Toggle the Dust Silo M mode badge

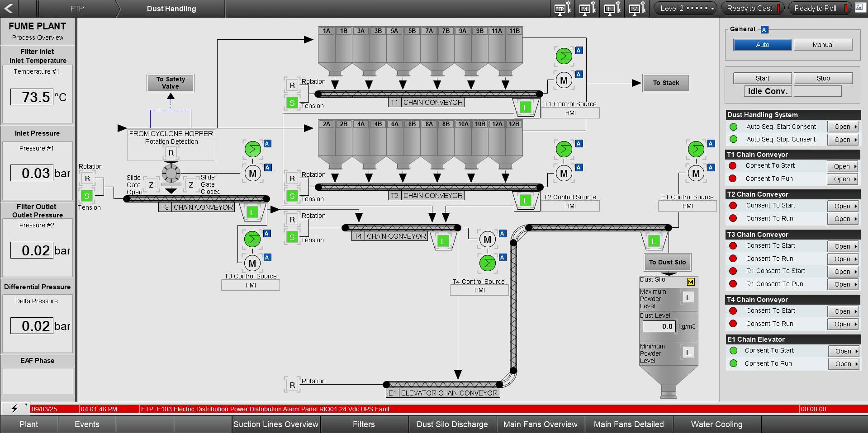coord(690,282)
